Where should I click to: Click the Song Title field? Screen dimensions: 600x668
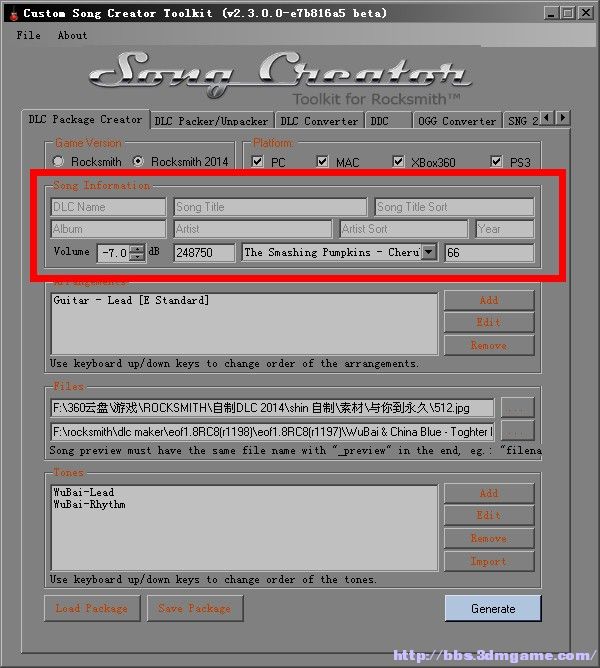click(270, 207)
